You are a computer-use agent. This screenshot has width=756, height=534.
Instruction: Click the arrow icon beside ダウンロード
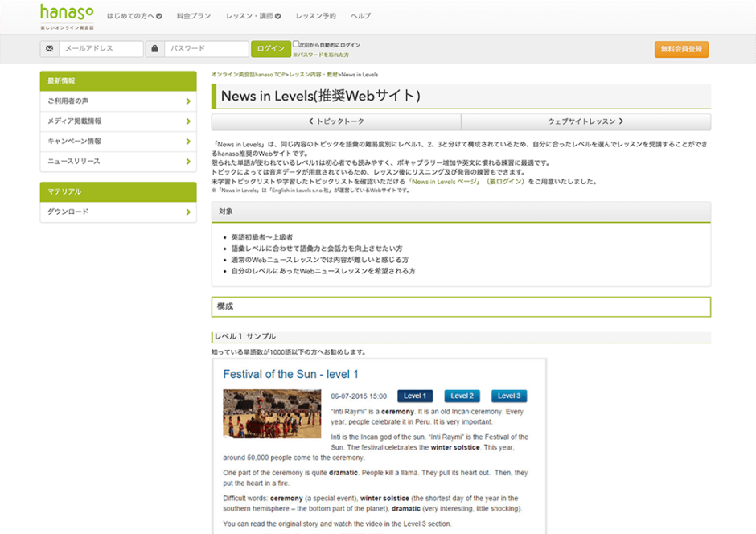tap(190, 212)
